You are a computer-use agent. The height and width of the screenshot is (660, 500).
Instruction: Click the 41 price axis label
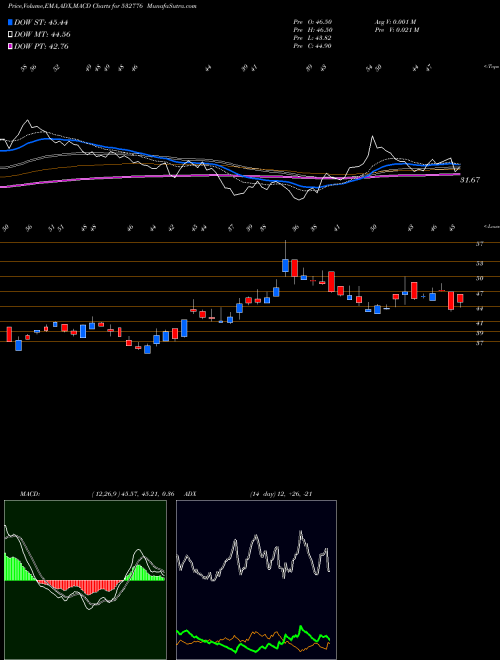pos(479,323)
